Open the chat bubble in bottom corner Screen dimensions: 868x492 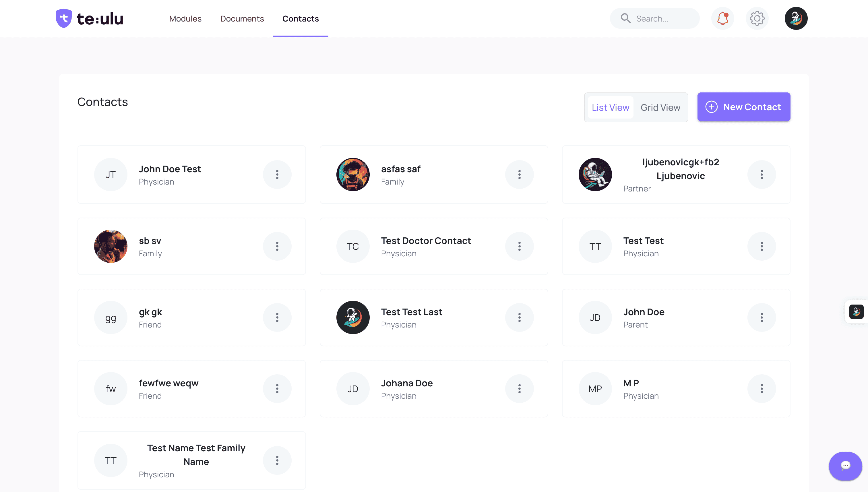845,466
